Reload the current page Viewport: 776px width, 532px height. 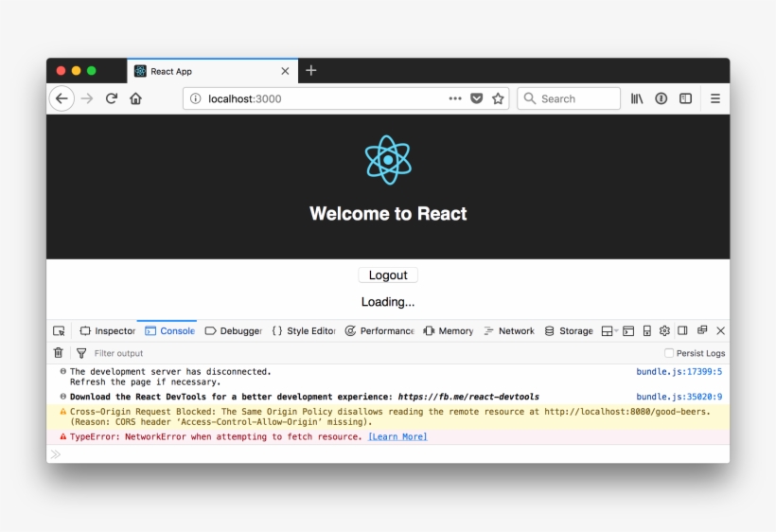pyautogui.click(x=112, y=98)
